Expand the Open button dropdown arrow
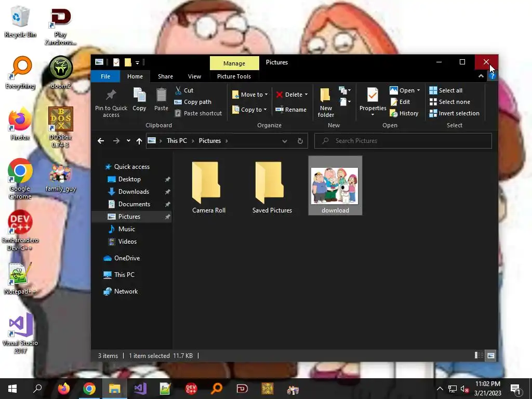 418,90
